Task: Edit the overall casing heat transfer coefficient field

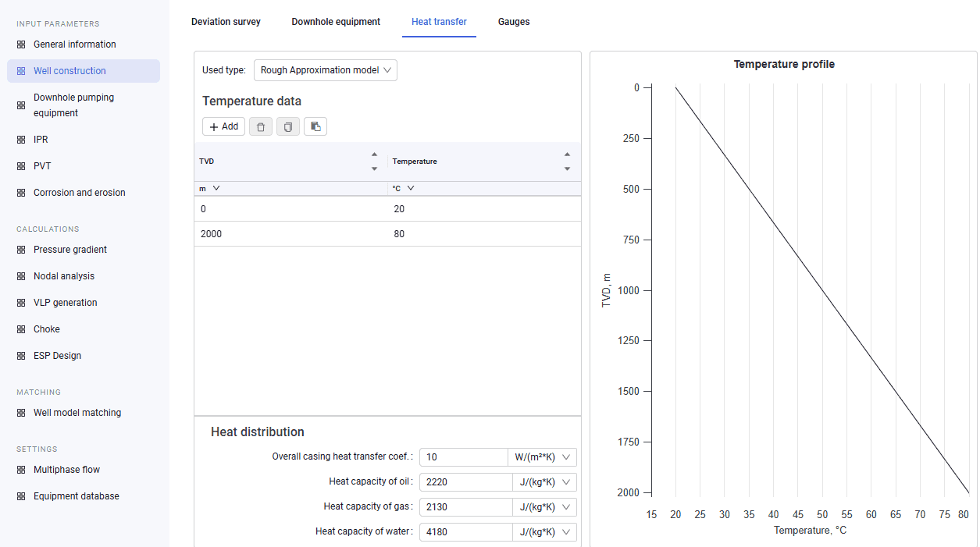Action: (464, 457)
